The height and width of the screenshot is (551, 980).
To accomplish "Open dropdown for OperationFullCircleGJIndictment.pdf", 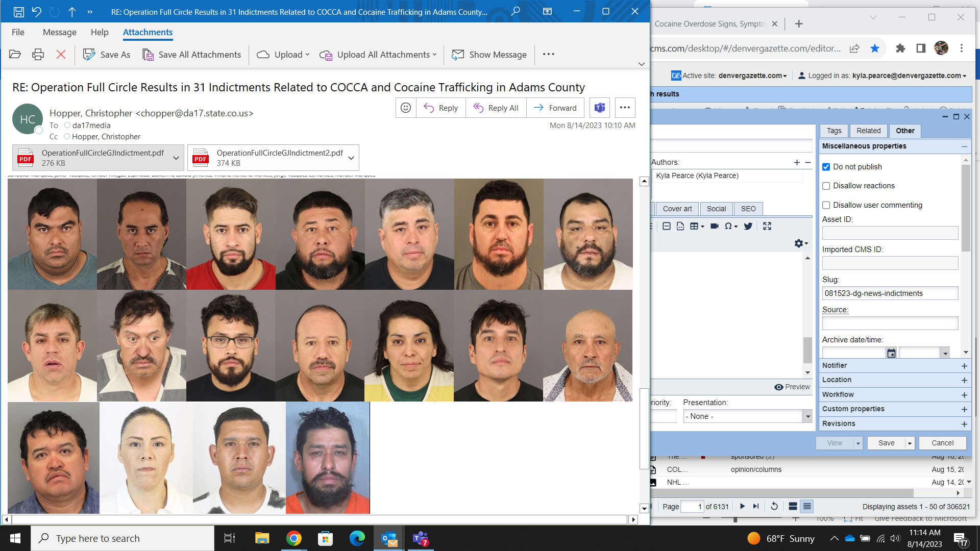I will click(x=176, y=158).
